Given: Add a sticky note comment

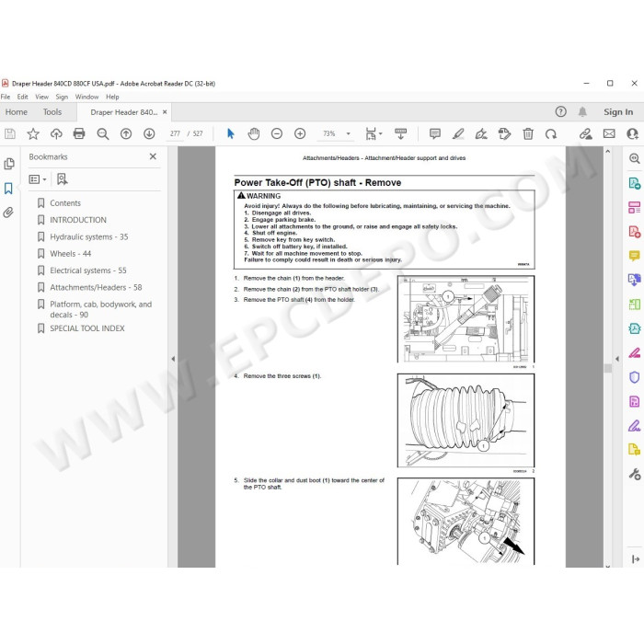Looking at the screenshot, I should point(435,134).
